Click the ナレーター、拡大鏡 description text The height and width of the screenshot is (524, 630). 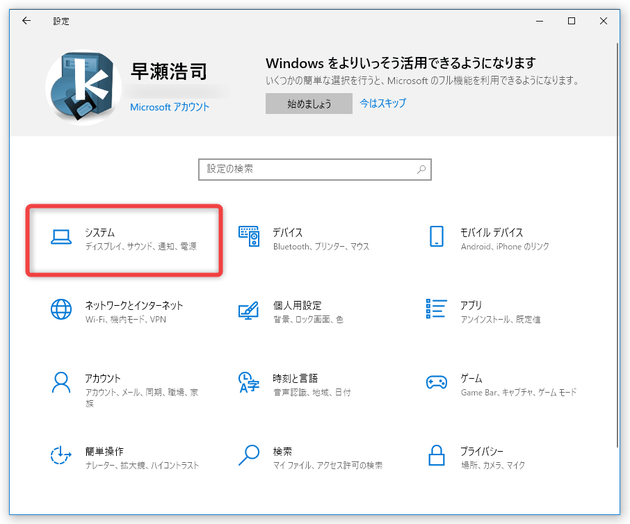pyautogui.click(x=142, y=465)
